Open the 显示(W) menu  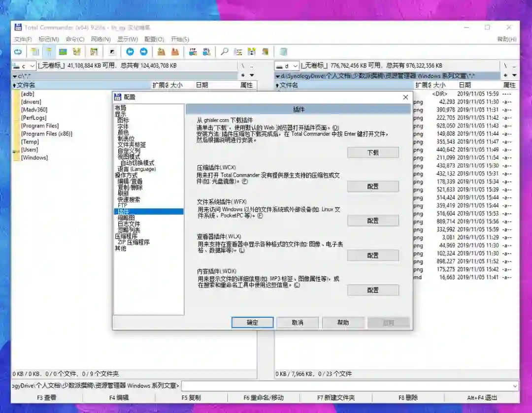tap(128, 39)
